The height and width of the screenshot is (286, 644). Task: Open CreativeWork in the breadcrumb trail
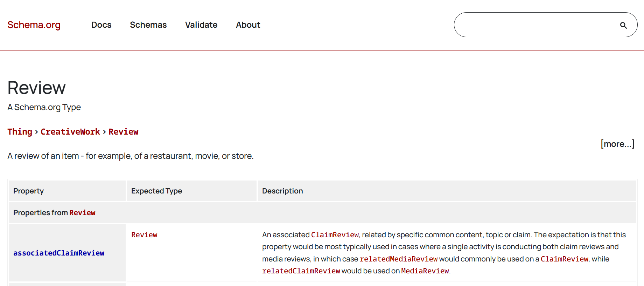70,132
